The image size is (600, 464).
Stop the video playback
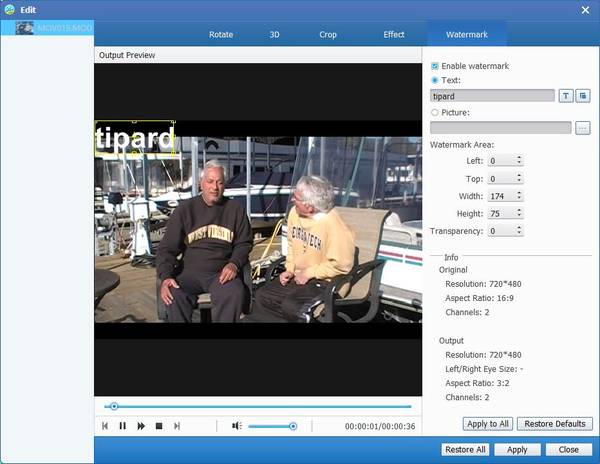[x=159, y=426]
